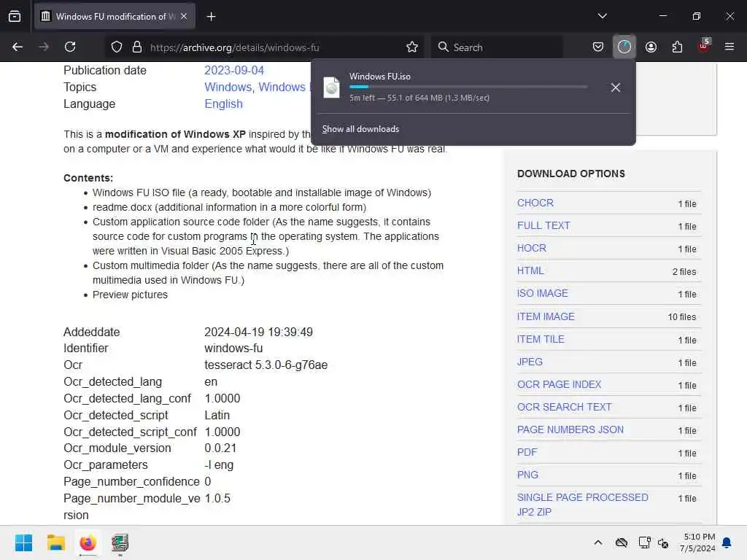
Task: Click the search magnifier icon
Action: pyautogui.click(x=443, y=47)
